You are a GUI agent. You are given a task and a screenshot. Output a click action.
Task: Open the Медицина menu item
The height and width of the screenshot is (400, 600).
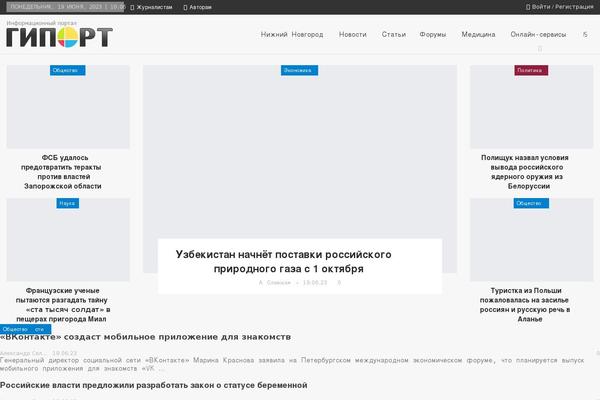[x=478, y=34]
